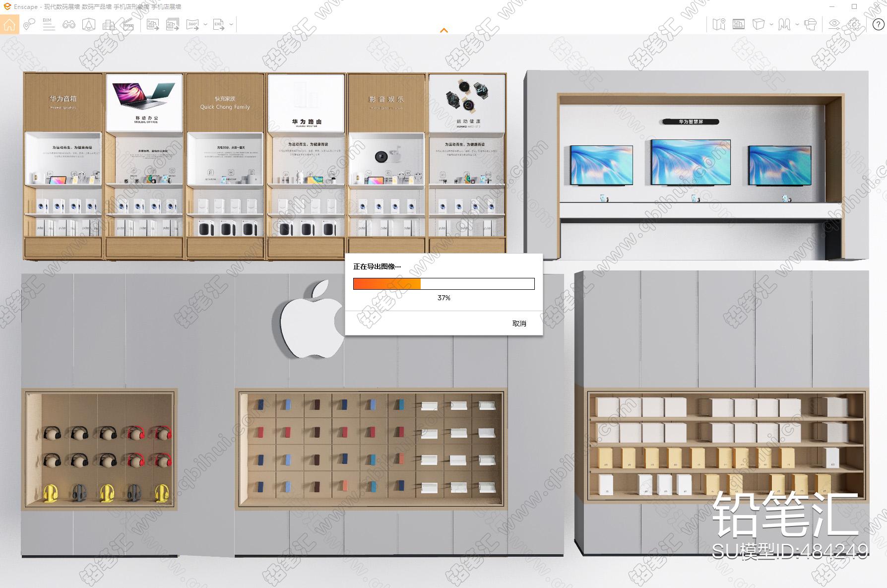Click the middle TV screen in viewport
This screenshot has width=887, height=588.
point(690,162)
